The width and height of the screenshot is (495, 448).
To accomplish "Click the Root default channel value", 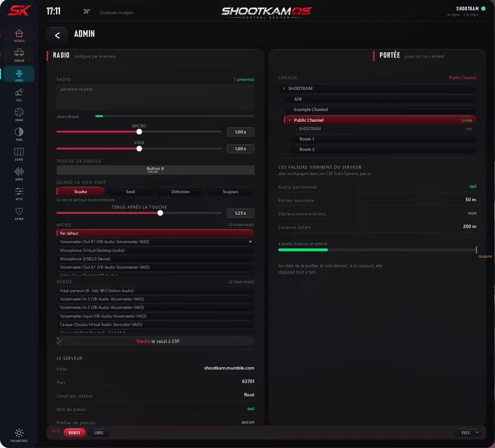I will click(249, 395).
